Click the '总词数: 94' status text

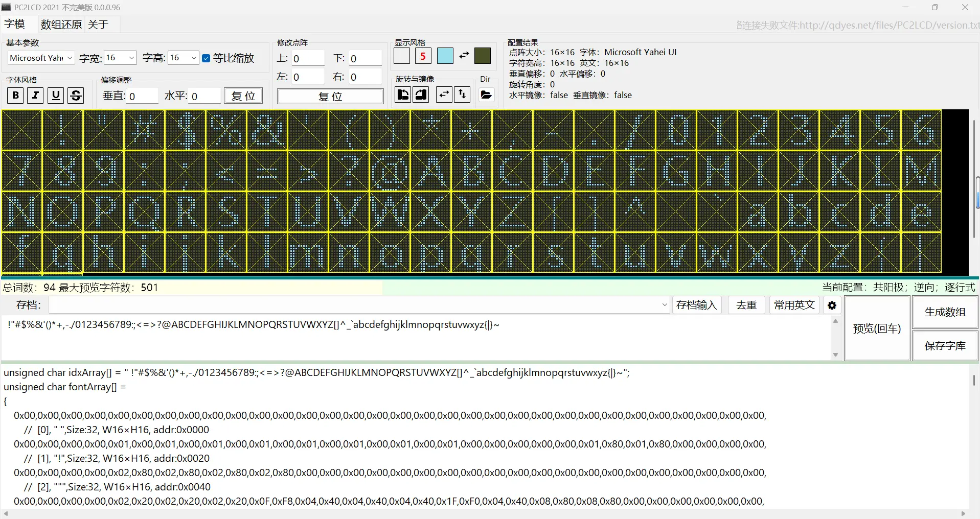29,288
